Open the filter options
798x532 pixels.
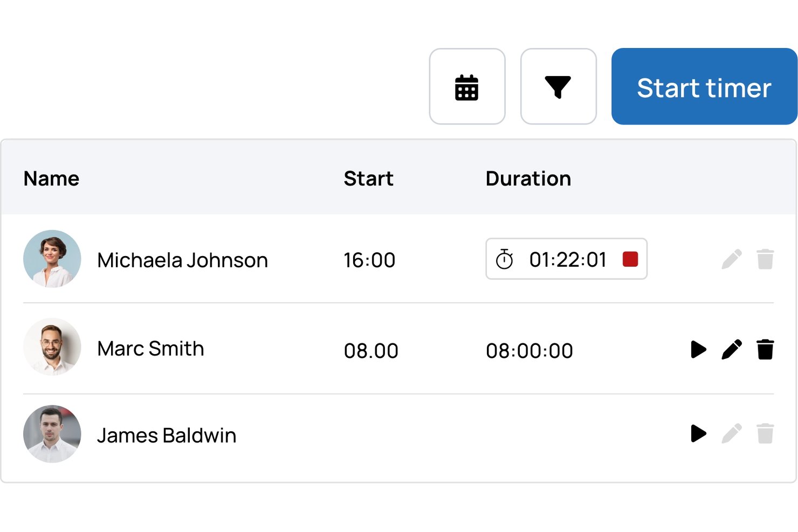[558, 86]
